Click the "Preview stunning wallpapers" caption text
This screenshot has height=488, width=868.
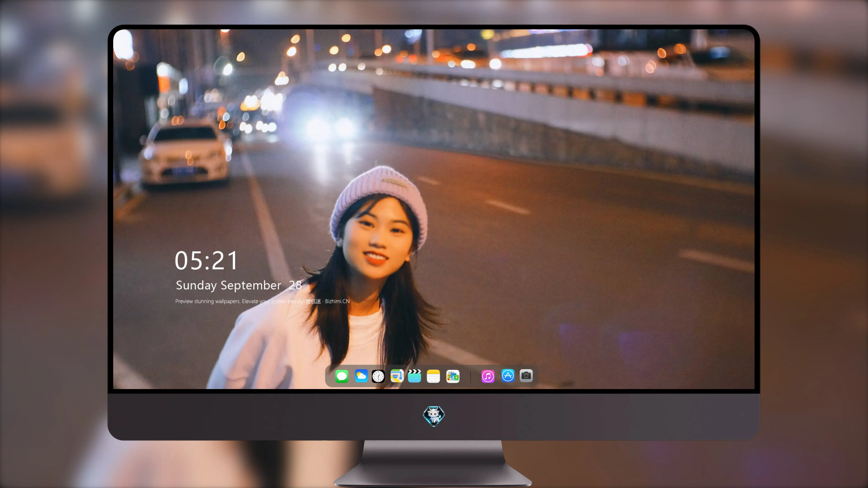tap(208, 301)
